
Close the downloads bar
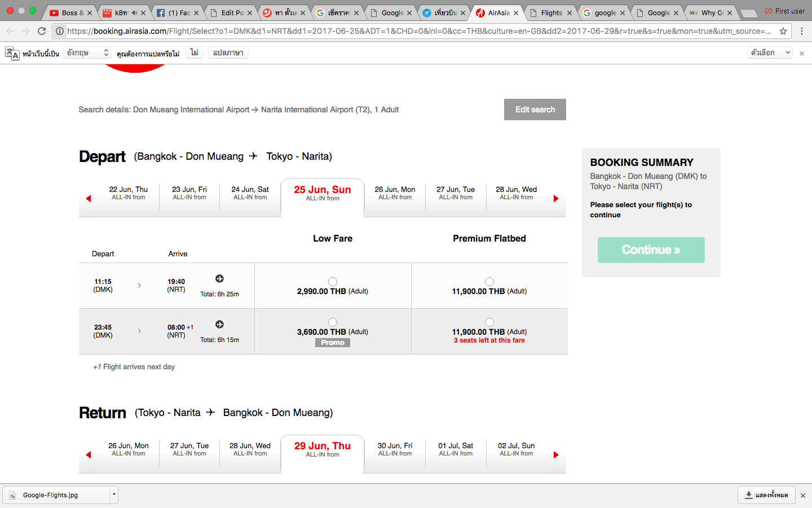pyautogui.click(x=803, y=495)
